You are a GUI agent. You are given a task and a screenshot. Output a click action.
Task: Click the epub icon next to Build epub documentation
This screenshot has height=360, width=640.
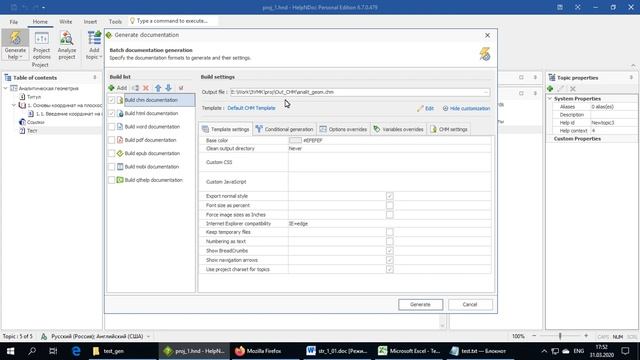click(x=120, y=153)
